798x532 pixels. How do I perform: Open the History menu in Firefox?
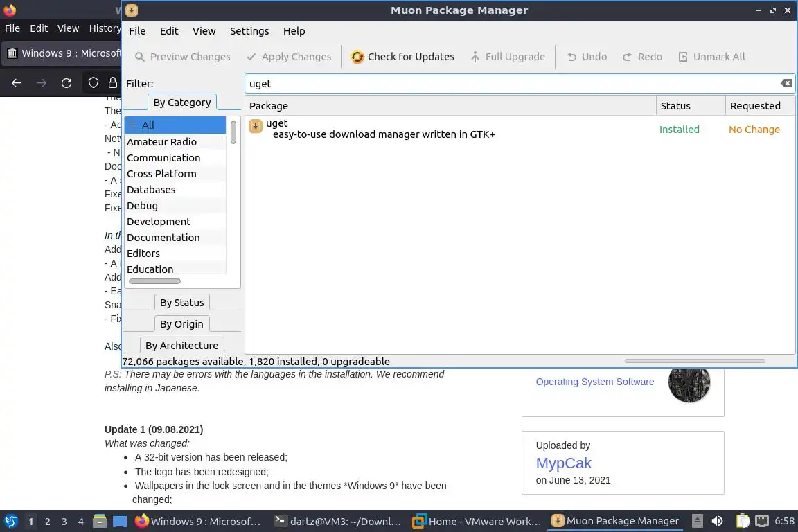coord(105,28)
